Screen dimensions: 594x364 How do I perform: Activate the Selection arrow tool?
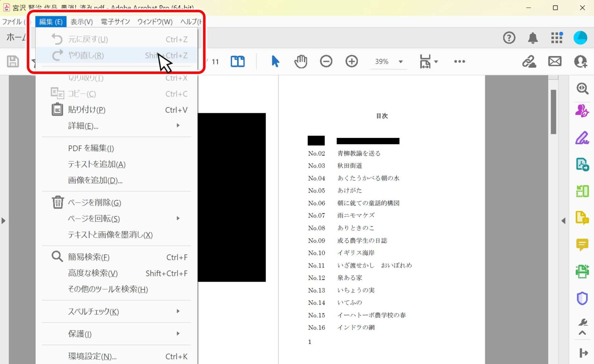(x=275, y=61)
